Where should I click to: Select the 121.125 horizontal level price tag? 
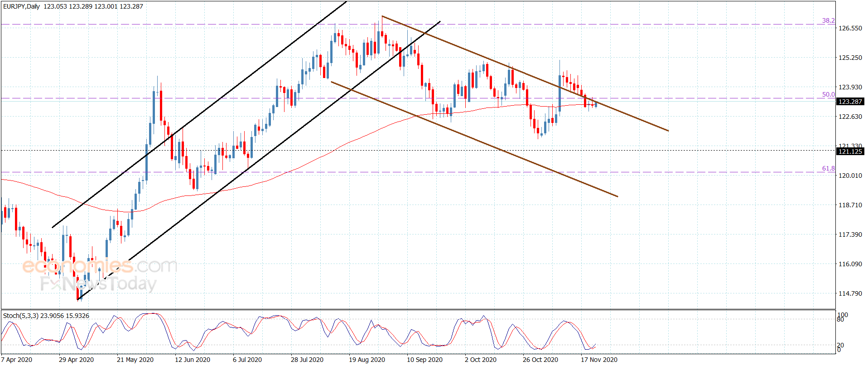click(x=850, y=151)
